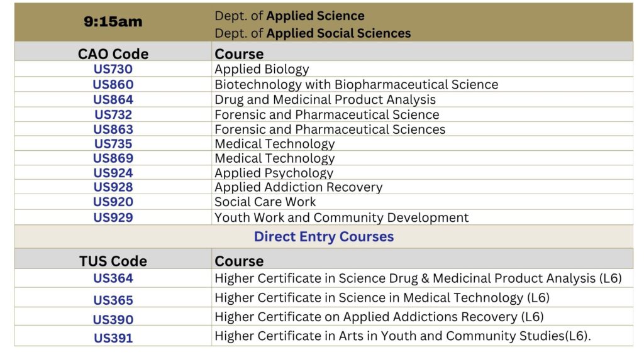Select TUS code US365

[x=113, y=300]
